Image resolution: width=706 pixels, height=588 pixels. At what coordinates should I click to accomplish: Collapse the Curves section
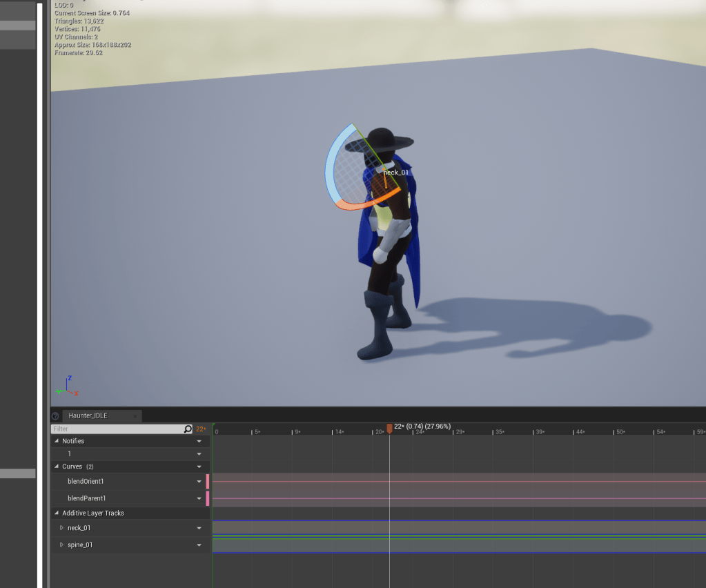[57, 467]
